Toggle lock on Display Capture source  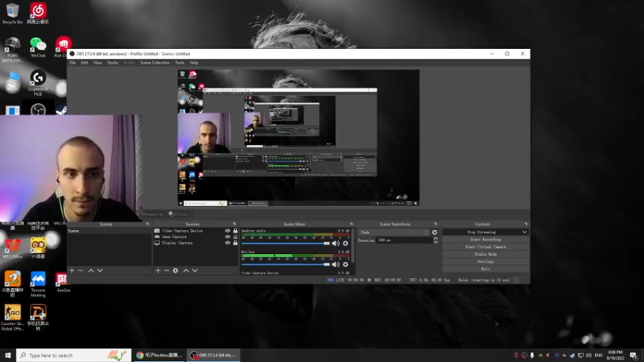point(235,243)
